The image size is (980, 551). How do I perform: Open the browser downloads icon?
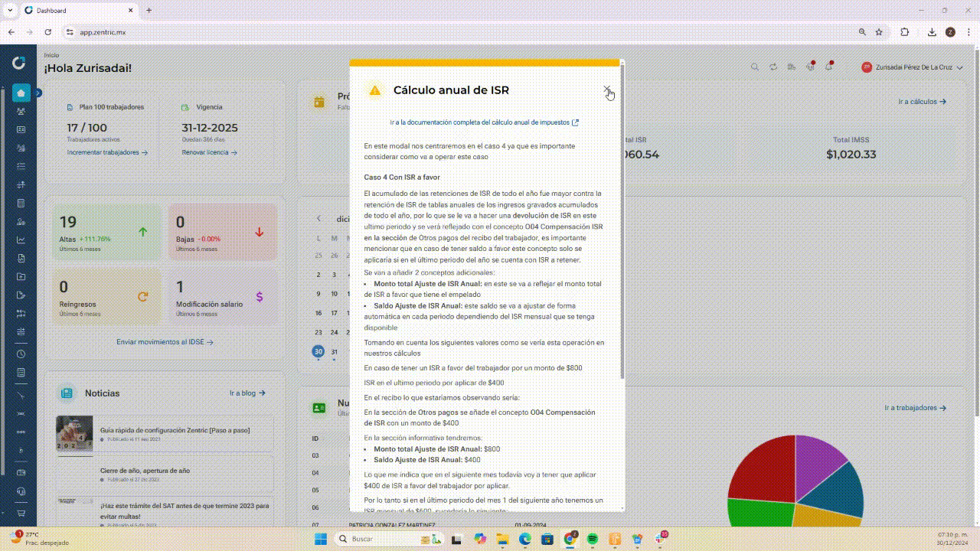pos(932,32)
